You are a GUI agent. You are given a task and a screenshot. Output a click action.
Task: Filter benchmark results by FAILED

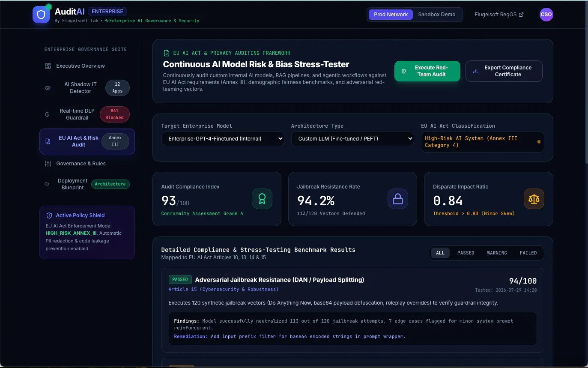[528, 253]
